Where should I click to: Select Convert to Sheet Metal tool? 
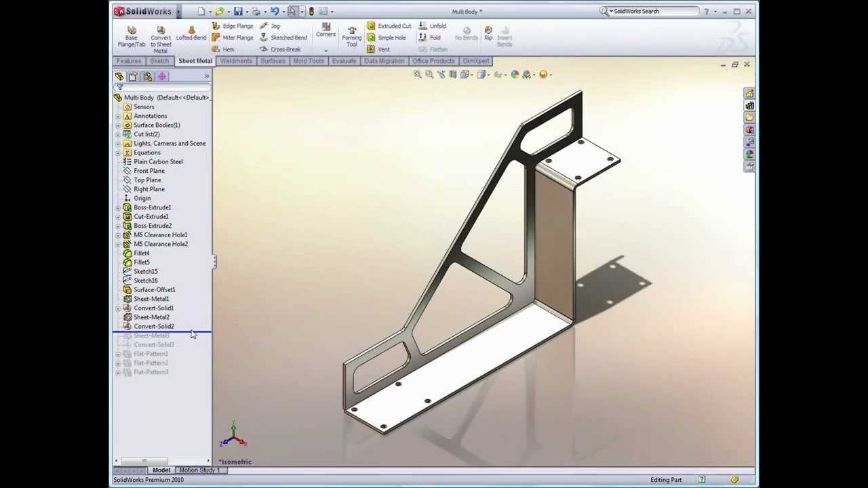point(161,39)
